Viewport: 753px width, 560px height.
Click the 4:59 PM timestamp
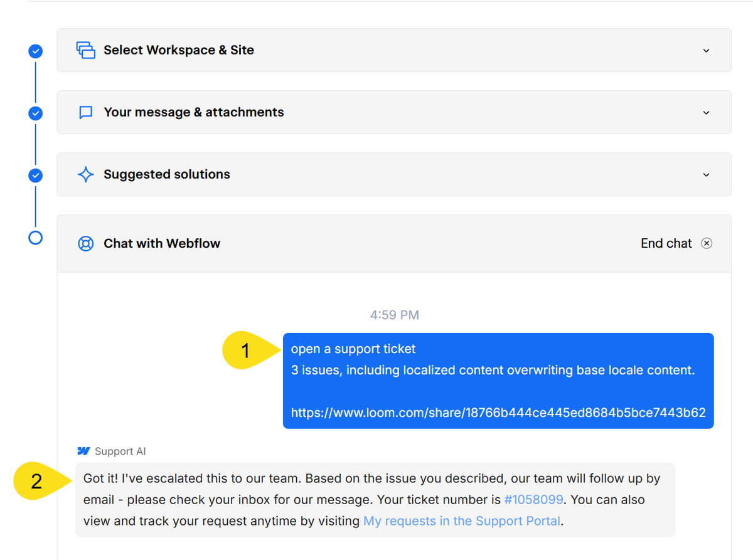395,315
